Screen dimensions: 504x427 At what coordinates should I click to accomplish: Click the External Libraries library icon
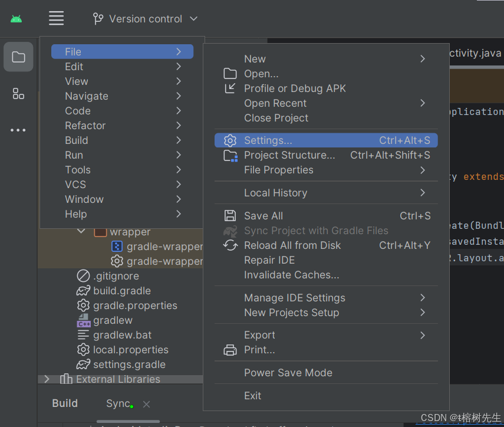pos(66,379)
